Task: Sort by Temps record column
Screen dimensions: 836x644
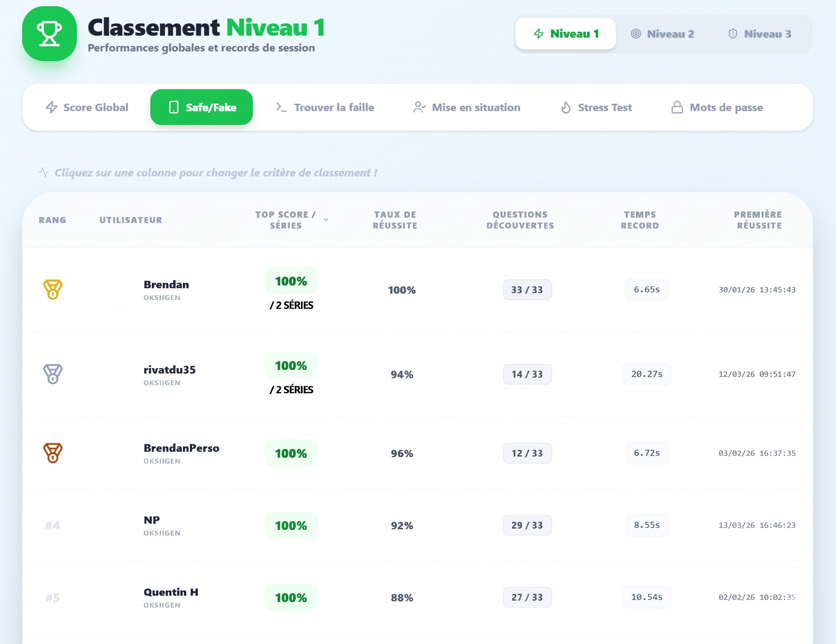Action: click(640, 220)
